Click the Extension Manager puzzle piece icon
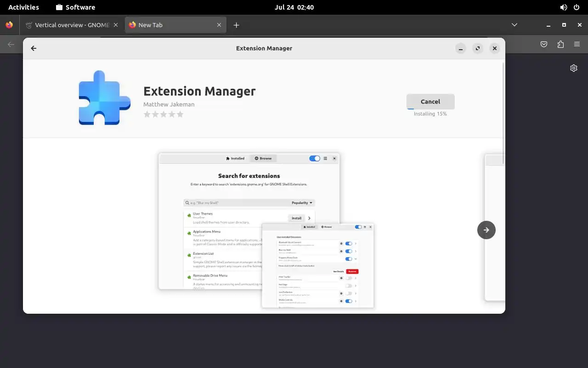 (x=104, y=98)
